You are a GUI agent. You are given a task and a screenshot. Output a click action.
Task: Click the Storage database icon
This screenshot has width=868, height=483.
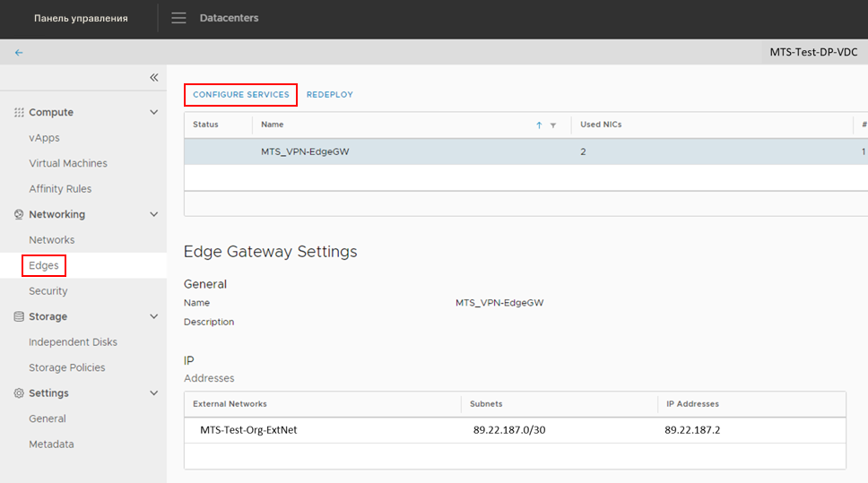coord(19,317)
